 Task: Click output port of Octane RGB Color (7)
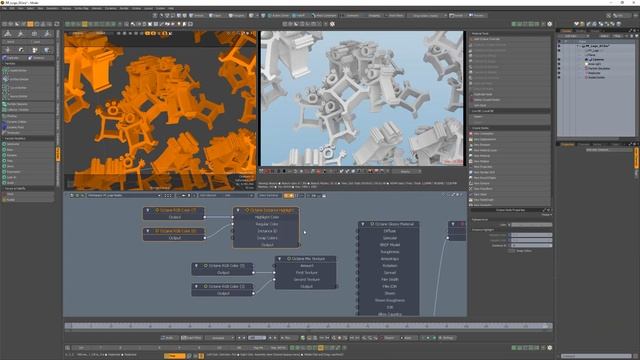click(204, 217)
